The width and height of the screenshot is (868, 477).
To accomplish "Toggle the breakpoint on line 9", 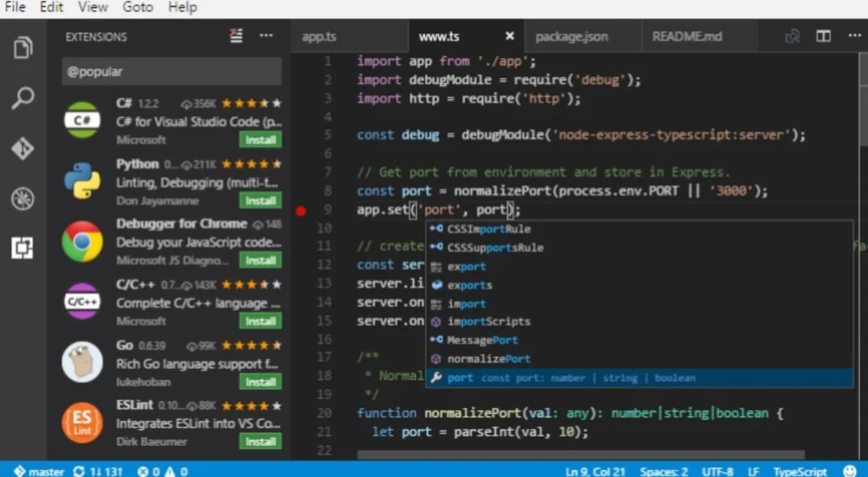I will 302,211.
